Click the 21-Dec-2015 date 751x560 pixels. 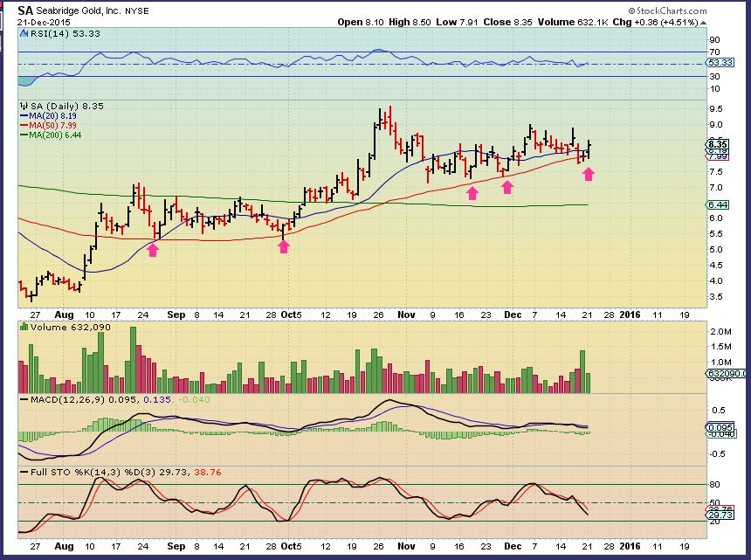coord(44,23)
